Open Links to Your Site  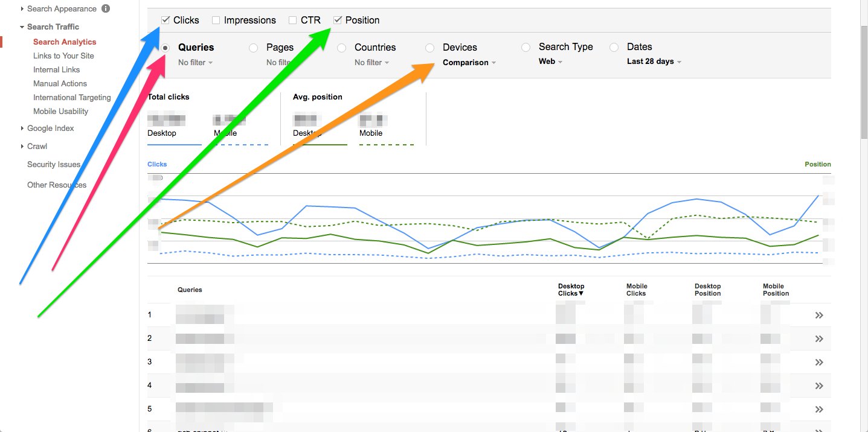(63, 56)
